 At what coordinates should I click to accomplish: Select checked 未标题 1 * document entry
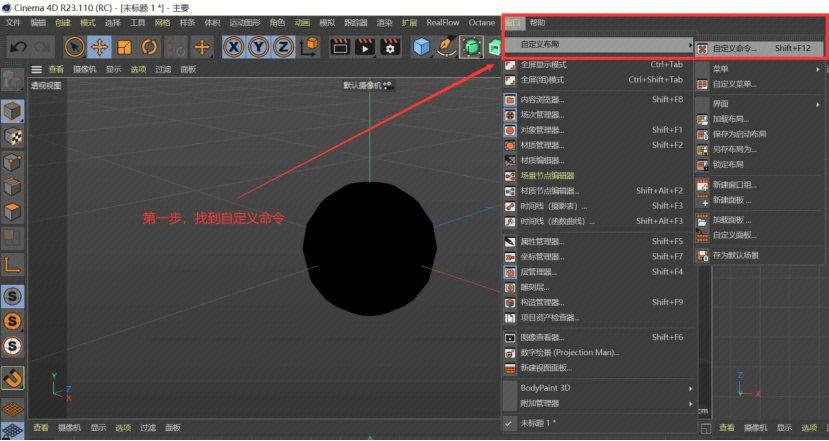(598, 423)
